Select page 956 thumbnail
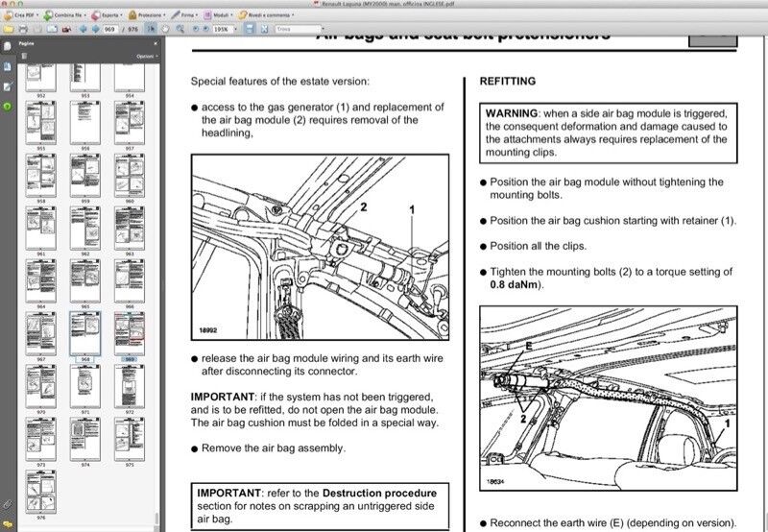Viewport: 768px width, 532px height. coord(85,123)
